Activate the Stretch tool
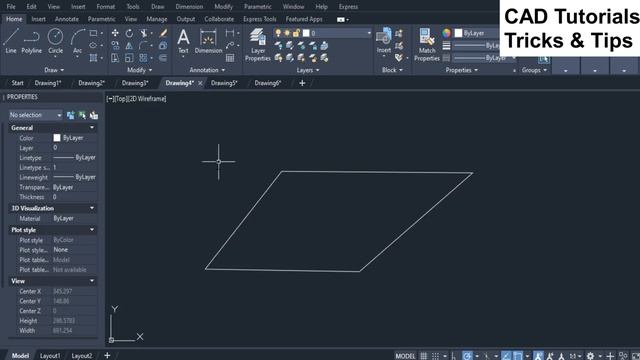The image size is (640, 360). pyautogui.click(x=115, y=58)
